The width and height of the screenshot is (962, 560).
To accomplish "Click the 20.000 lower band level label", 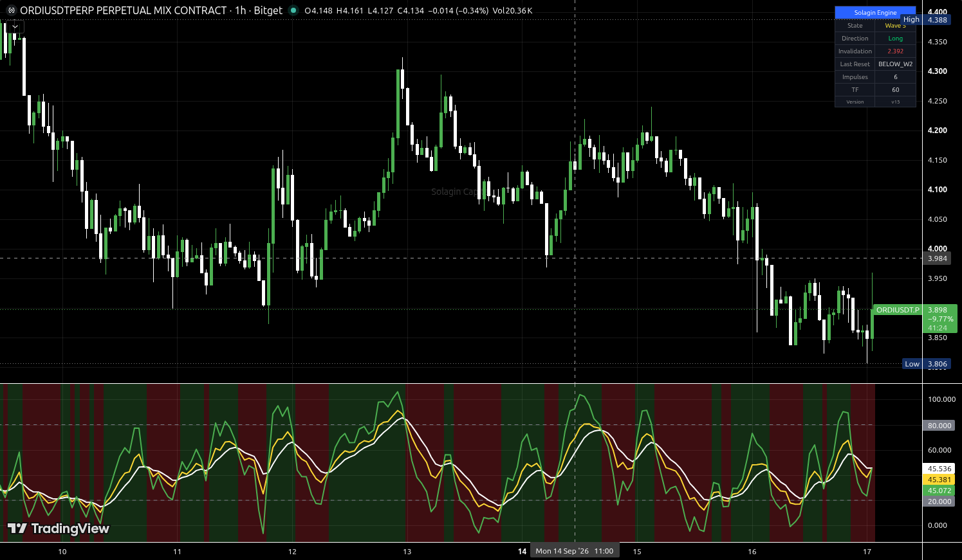I will coord(939,501).
